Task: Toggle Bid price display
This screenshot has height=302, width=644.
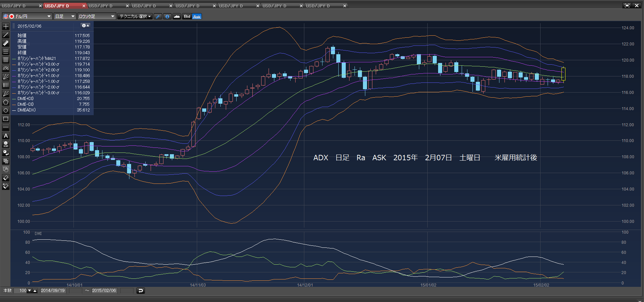Action: tap(187, 16)
